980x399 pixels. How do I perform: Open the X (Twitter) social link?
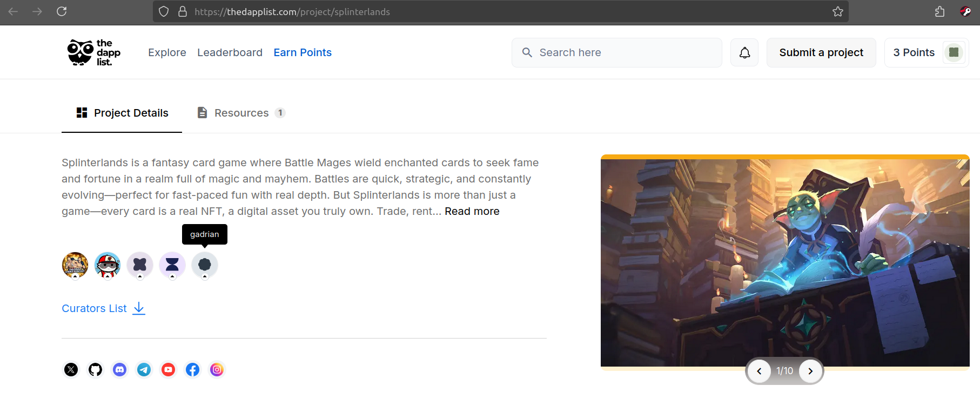tap(71, 369)
